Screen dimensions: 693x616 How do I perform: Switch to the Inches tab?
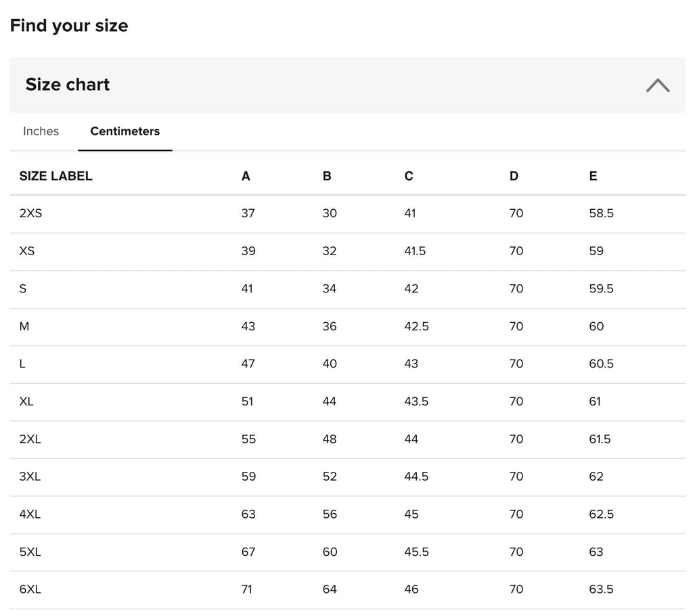(x=41, y=131)
